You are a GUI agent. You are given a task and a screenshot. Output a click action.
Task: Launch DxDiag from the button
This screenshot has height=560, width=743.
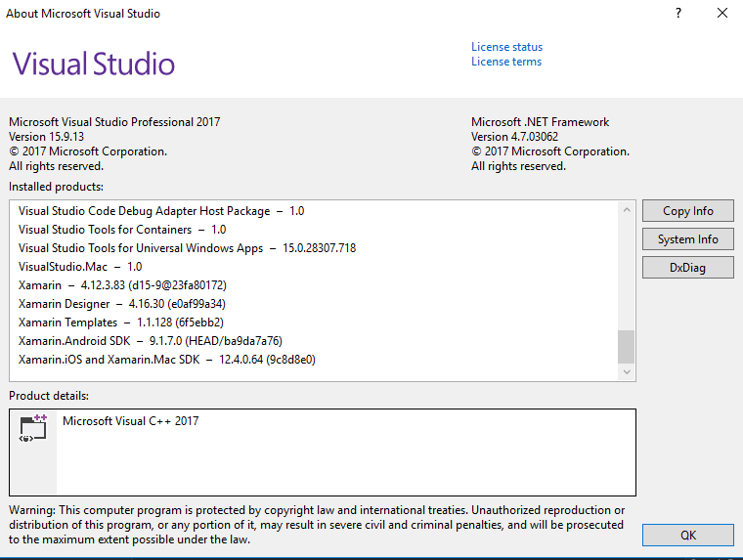(687, 268)
